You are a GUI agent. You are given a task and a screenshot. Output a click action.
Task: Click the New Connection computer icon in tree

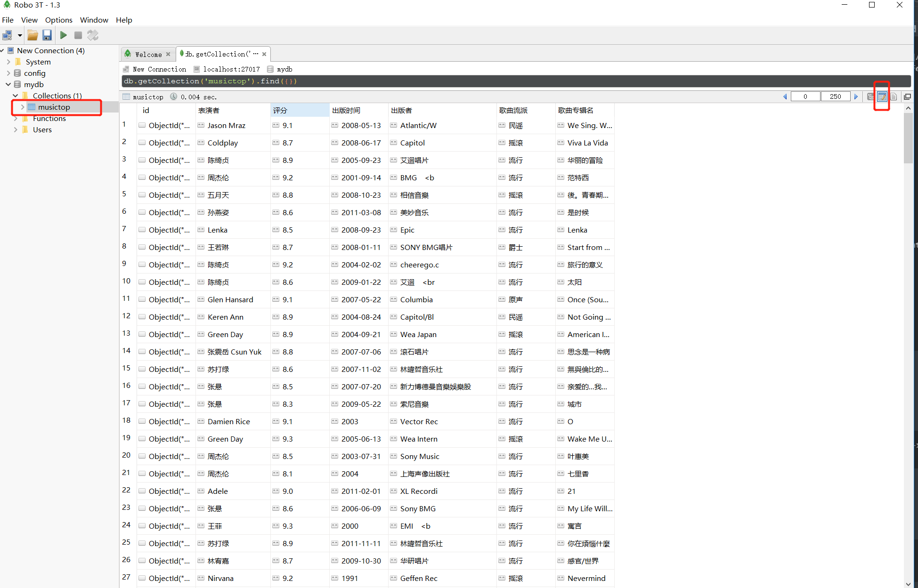pos(11,50)
